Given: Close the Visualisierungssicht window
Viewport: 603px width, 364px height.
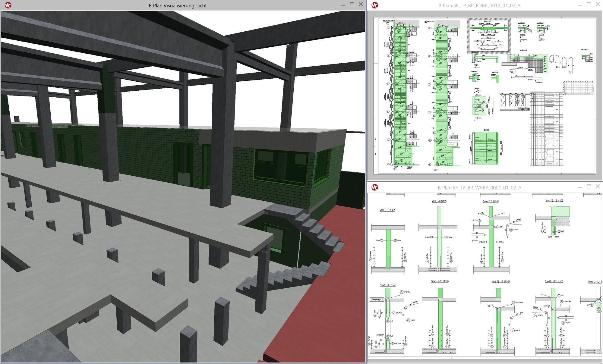Looking at the screenshot, I should (x=361, y=5).
